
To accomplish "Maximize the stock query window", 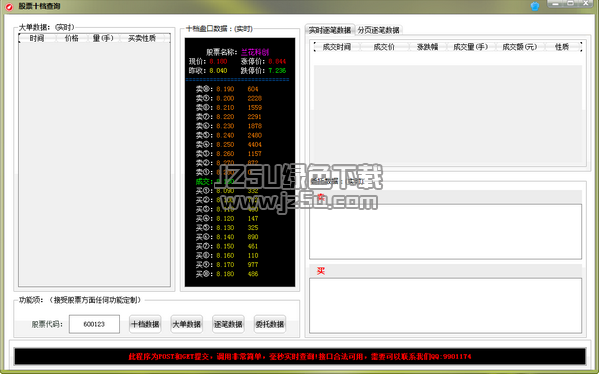I will 571,4.
